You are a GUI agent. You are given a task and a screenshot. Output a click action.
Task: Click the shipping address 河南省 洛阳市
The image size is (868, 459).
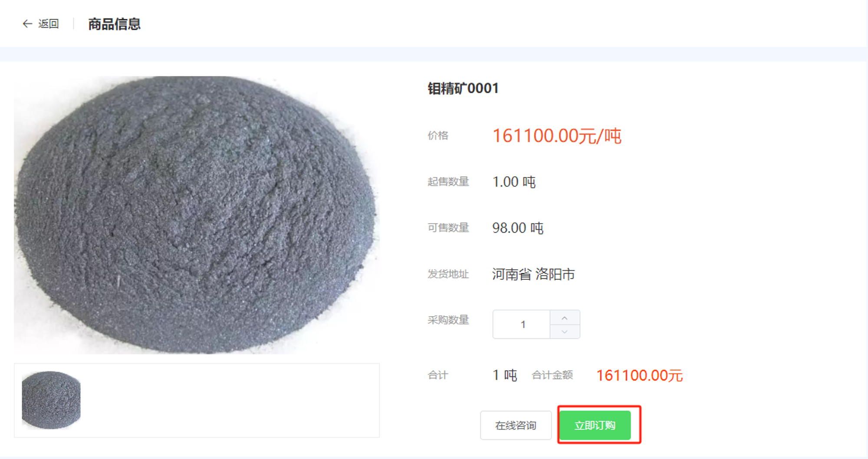point(533,274)
